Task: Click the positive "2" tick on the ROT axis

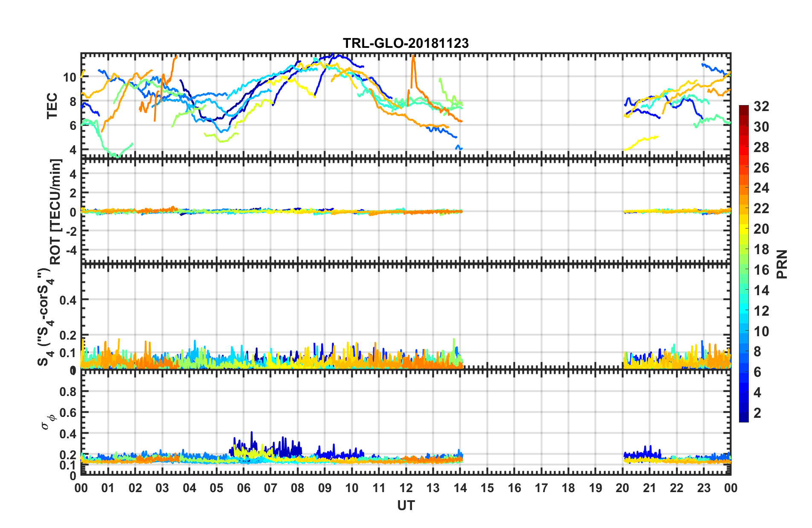Action: coord(73,193)
